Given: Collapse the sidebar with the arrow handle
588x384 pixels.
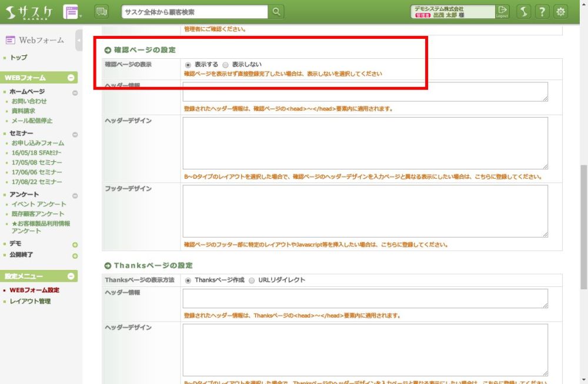Looking at the screenshot, I should point(79,41).
